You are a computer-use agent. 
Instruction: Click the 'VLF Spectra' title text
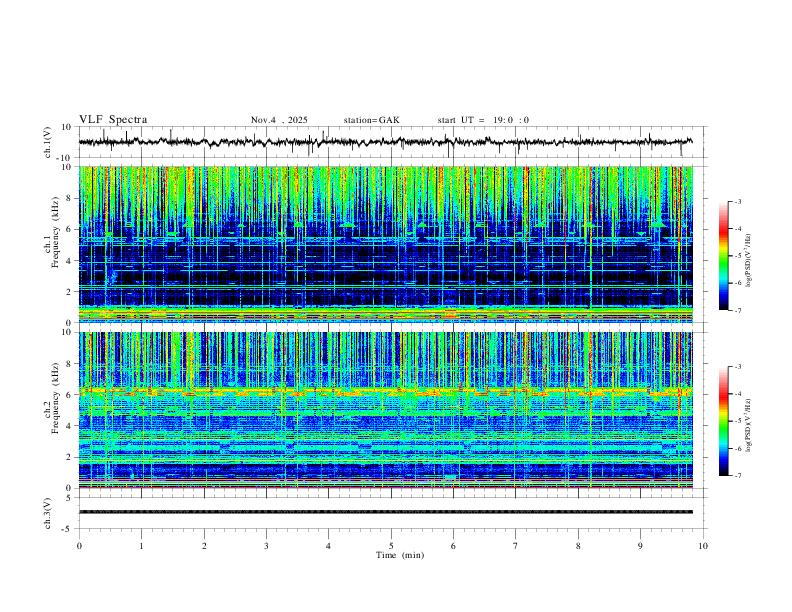pos(113,120)
